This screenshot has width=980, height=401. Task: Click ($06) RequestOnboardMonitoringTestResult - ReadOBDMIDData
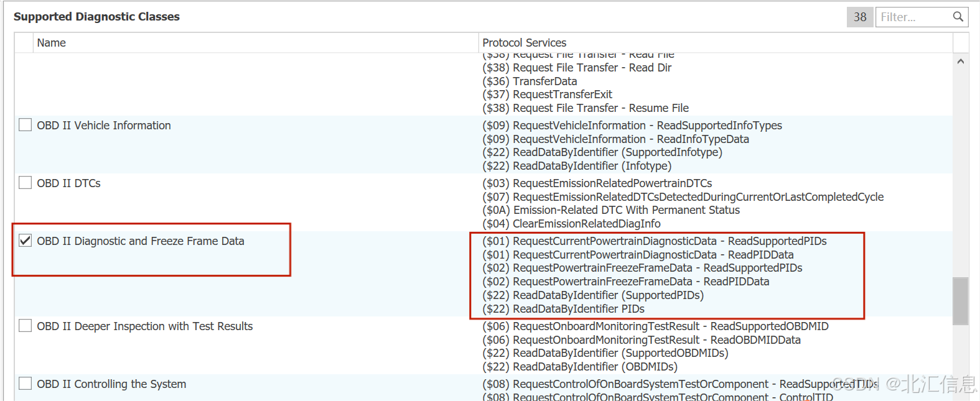coord(642,340)
